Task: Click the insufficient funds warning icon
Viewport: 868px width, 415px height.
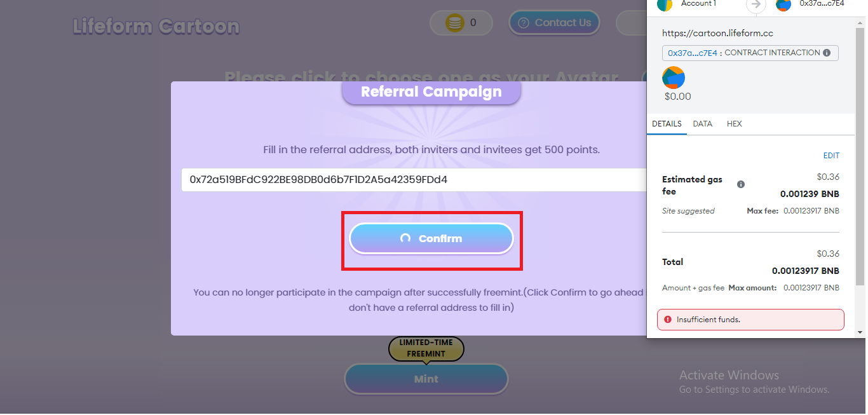Action: [668, 320]
